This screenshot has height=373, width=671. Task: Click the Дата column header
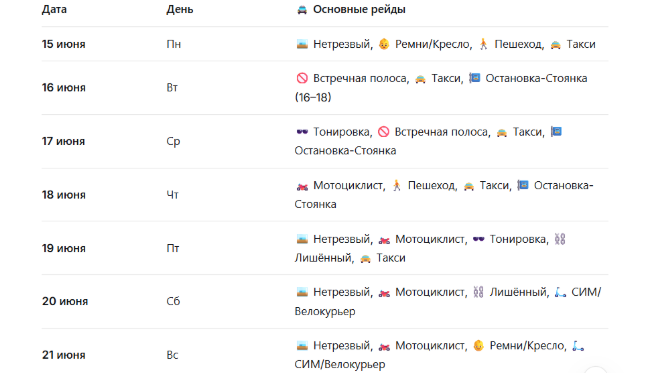54,9
